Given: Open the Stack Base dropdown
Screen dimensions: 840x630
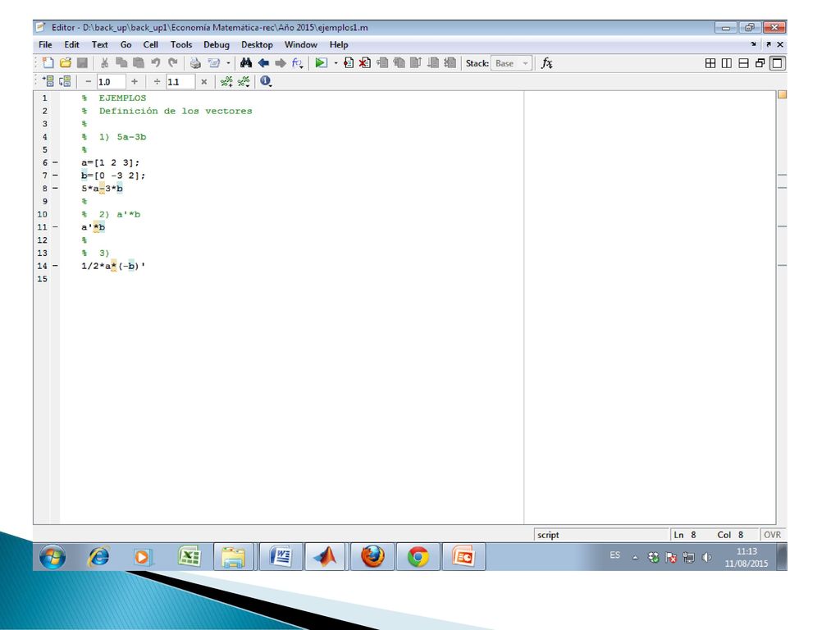Looking at the screenshot, I should [512, 63].
